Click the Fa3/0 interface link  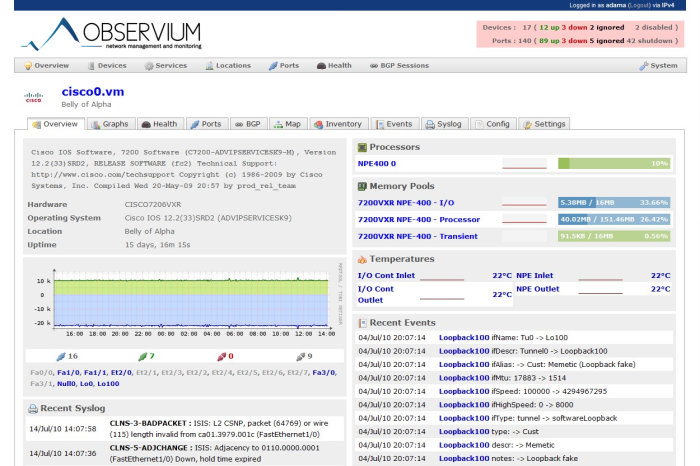324,373
